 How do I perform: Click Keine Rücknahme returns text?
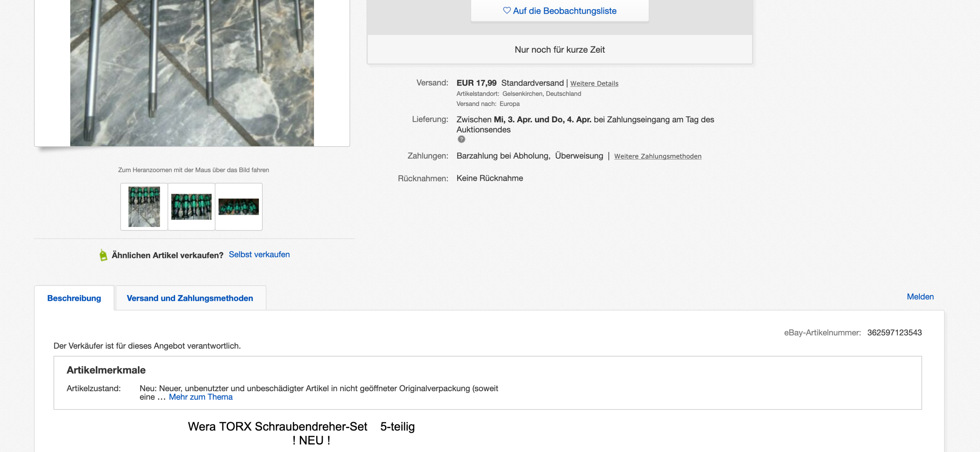tap(490, 178)
